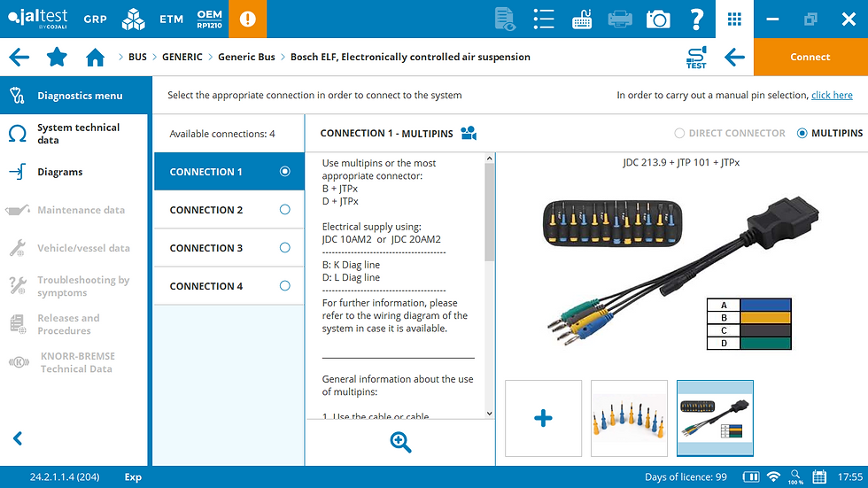
Task: Open the orange alert notification icon
Action: pos(247,19)
